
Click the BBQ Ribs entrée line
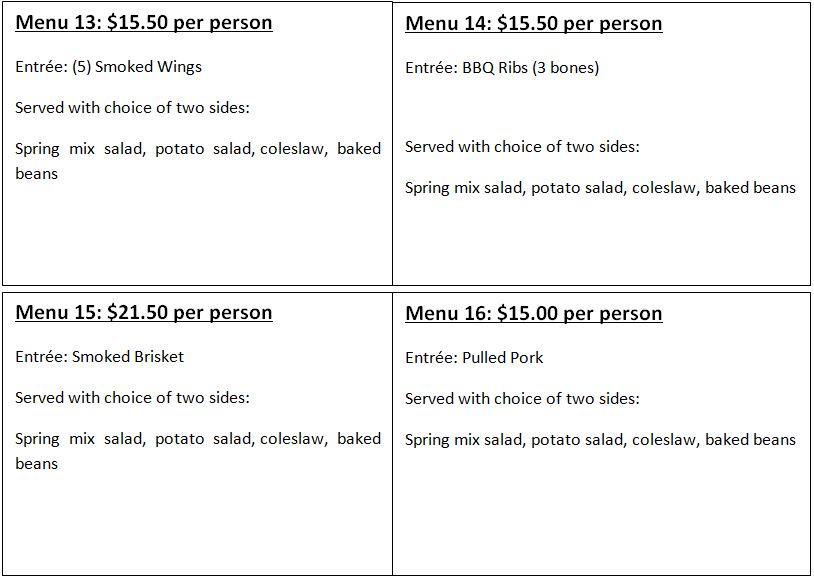point(502,68)
